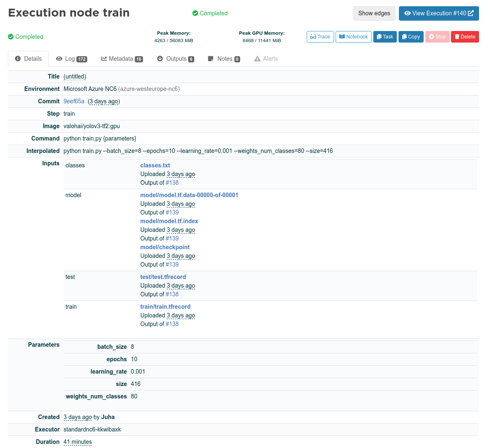
Task: Select the Alerts tab warning icon
Action: [x=257, y=59]
